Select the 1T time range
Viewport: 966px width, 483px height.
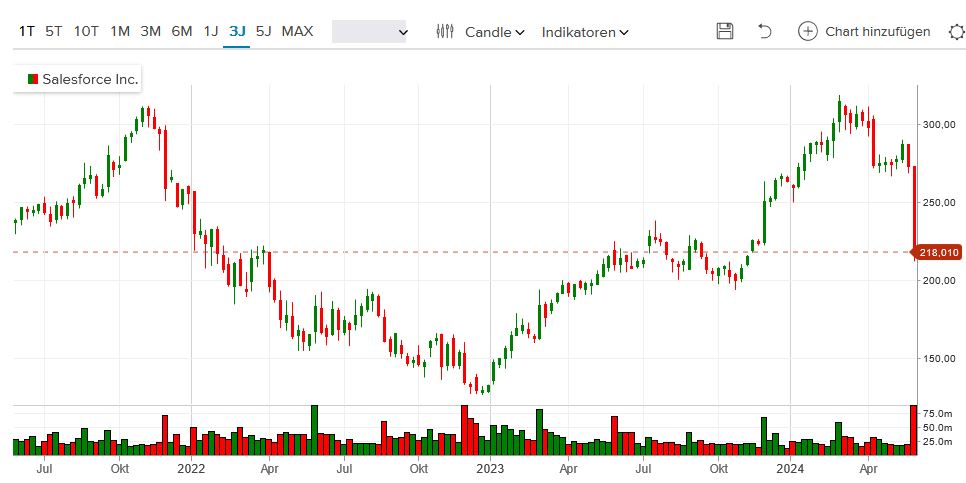pos(27,31)
